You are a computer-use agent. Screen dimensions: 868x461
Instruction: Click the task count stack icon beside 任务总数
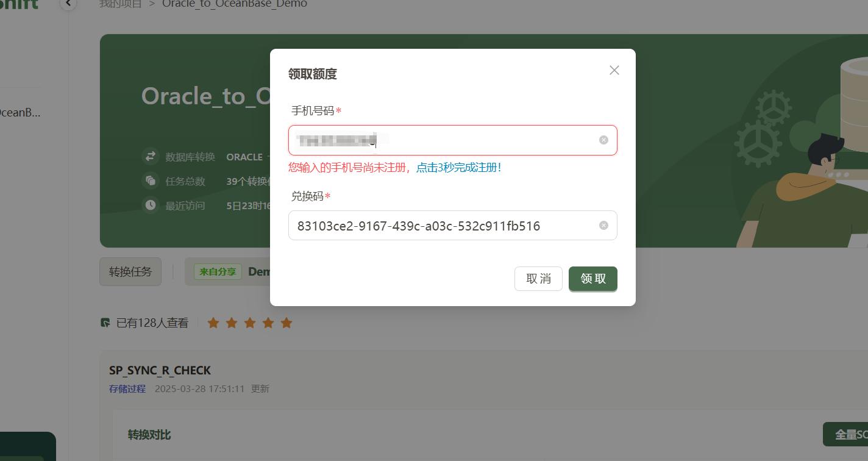click(x=150, y=180)
